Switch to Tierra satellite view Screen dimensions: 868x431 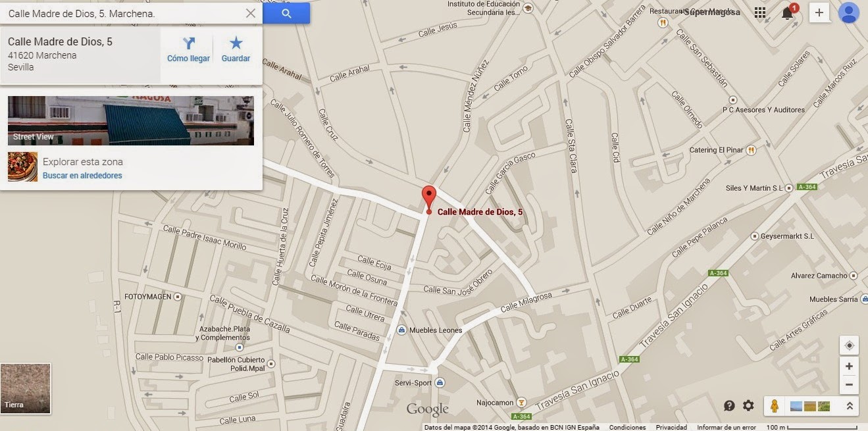tap(26, 389)
